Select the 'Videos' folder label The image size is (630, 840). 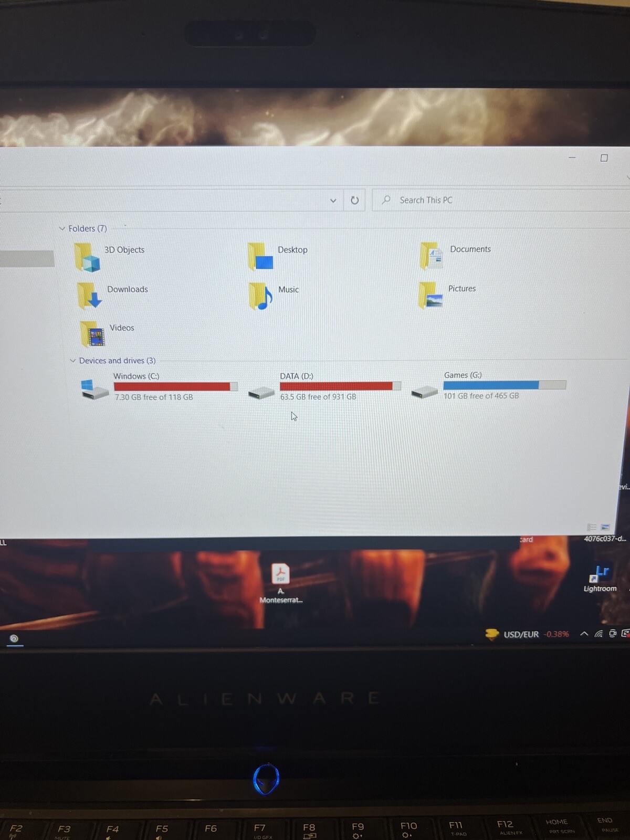(122, 328)
